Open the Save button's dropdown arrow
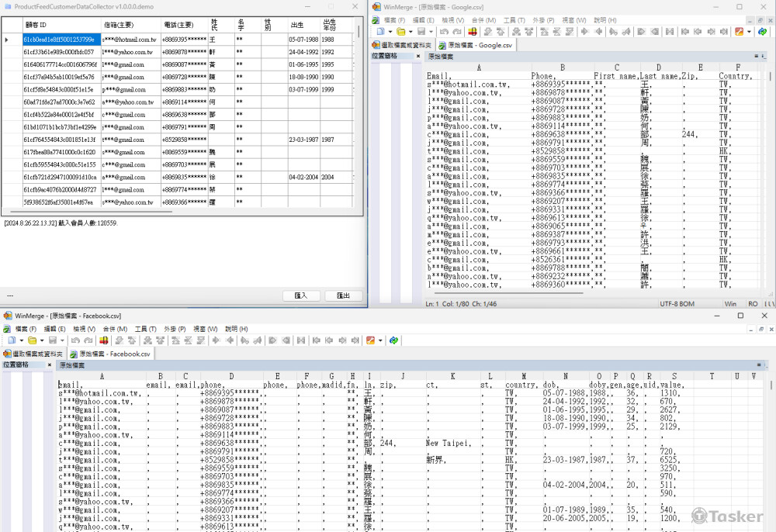This screenshot has width=776, height=532. click(x=431, y=32)
